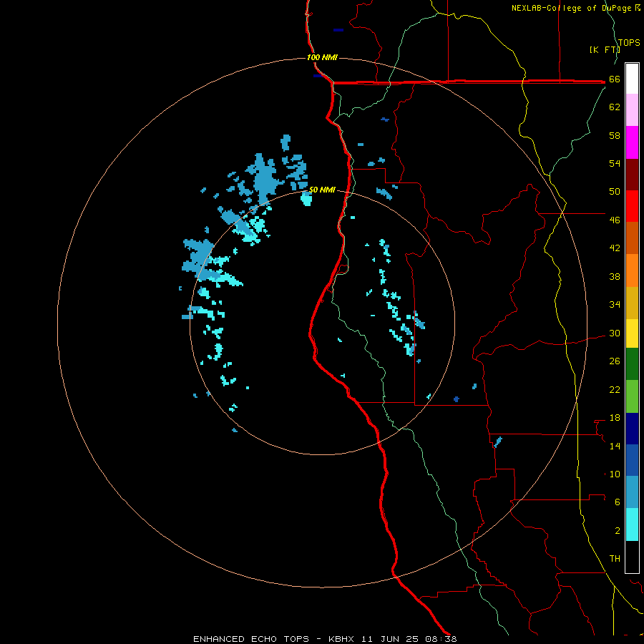
Task: Click the legend value '42'
Action: click(x=615, y=248)
